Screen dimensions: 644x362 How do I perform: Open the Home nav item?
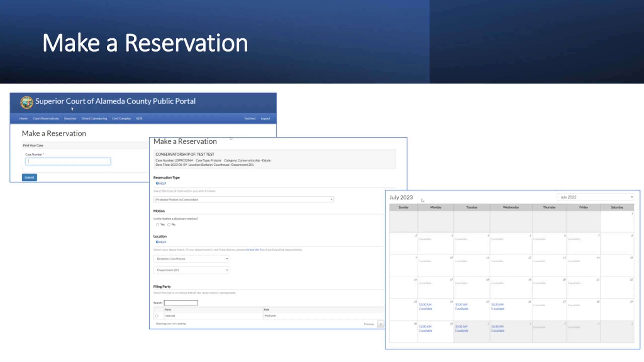23,118
